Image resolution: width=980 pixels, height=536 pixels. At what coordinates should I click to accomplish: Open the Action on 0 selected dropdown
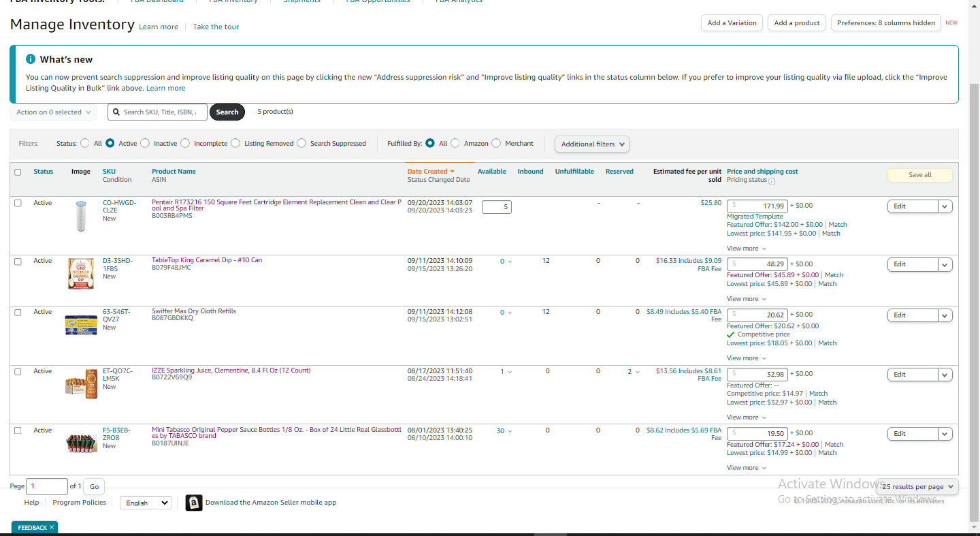point(53,112)
